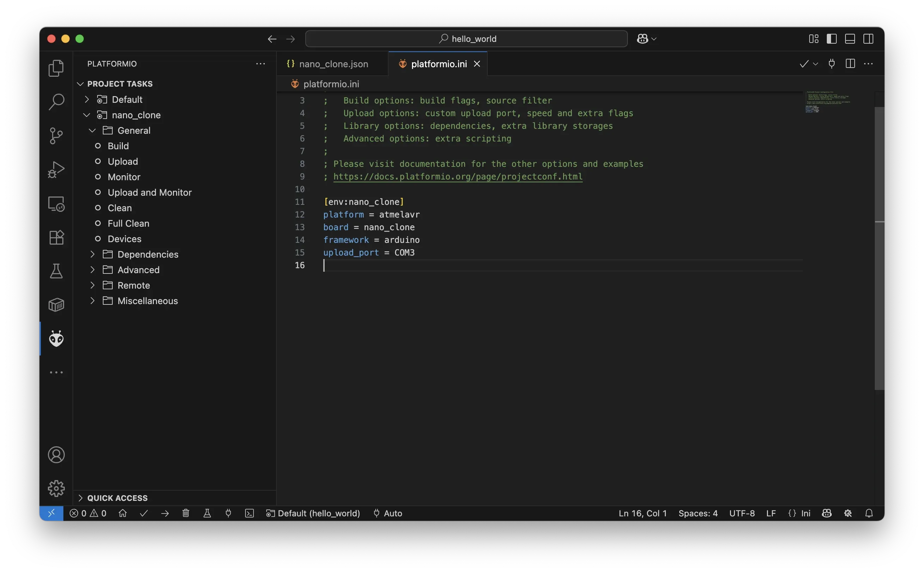Open the PlatformIO ant sidebar icon
Viewport: 924px width, 573px height.
(x=56, y=339)
